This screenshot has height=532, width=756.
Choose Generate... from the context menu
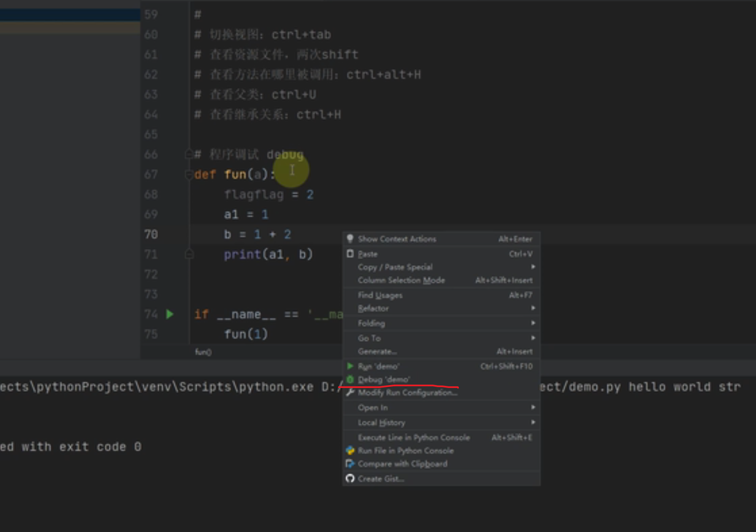pos(441,351)
